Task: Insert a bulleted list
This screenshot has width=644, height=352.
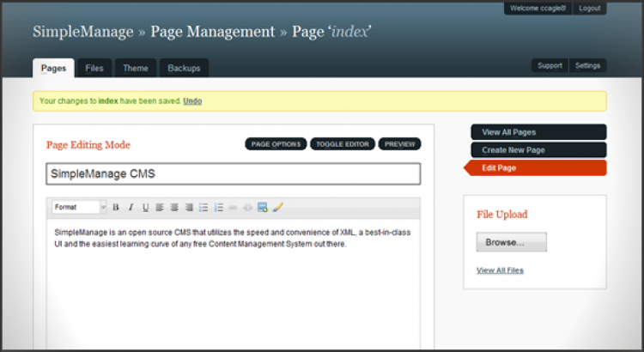Action: [204, 208]
